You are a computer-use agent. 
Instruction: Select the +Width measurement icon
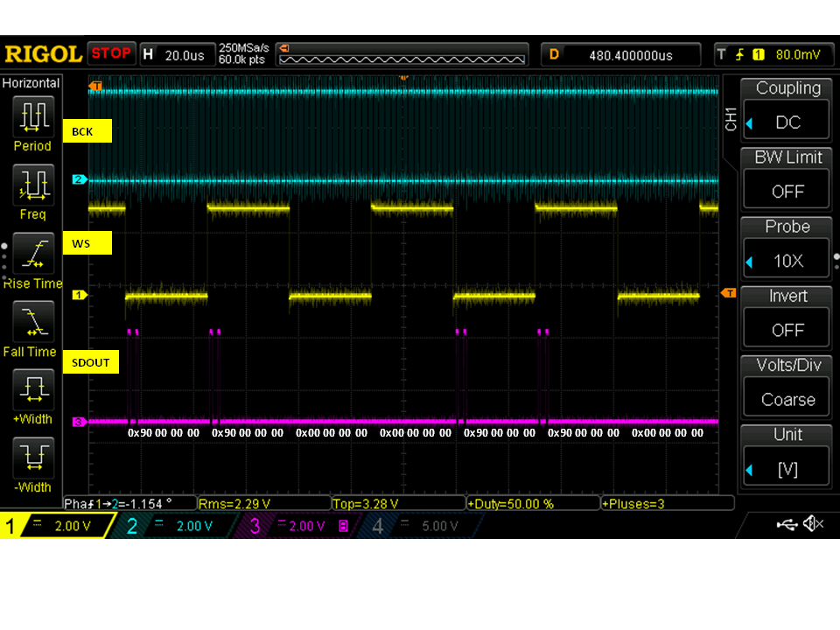[x=33, y=389]
